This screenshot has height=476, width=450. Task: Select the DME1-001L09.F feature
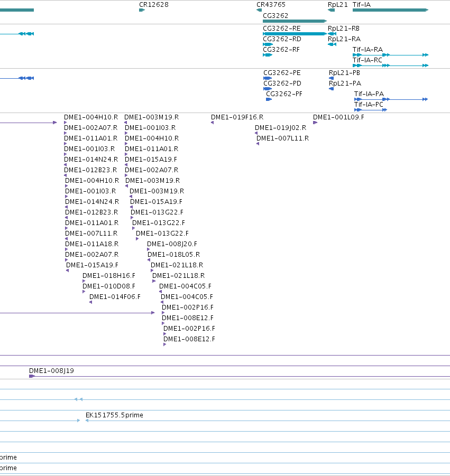315,123
